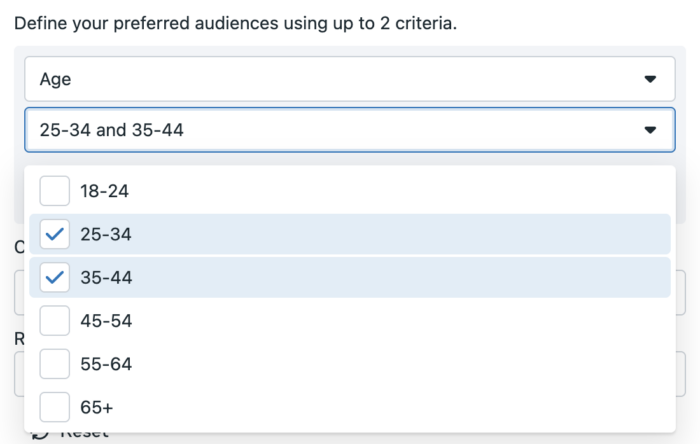Uncheck the 35-44 age checkbox
This screenshot has width=700, height=444.
click(54, 278)
